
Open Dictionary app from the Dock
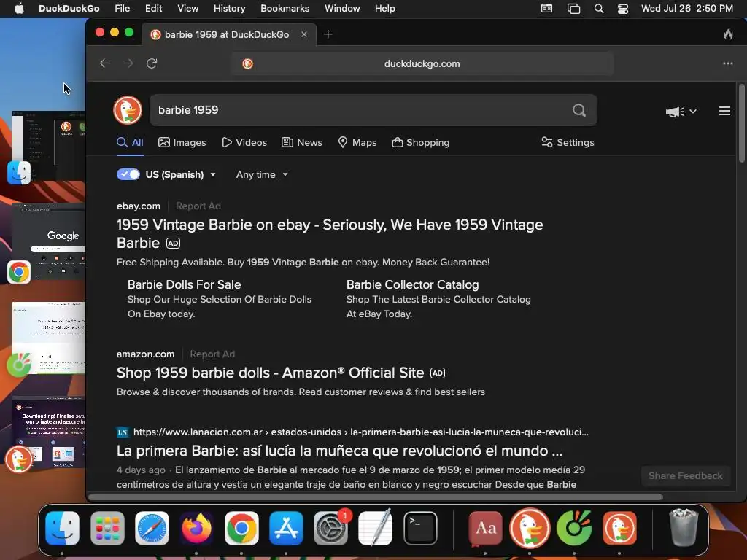(485, 528)
